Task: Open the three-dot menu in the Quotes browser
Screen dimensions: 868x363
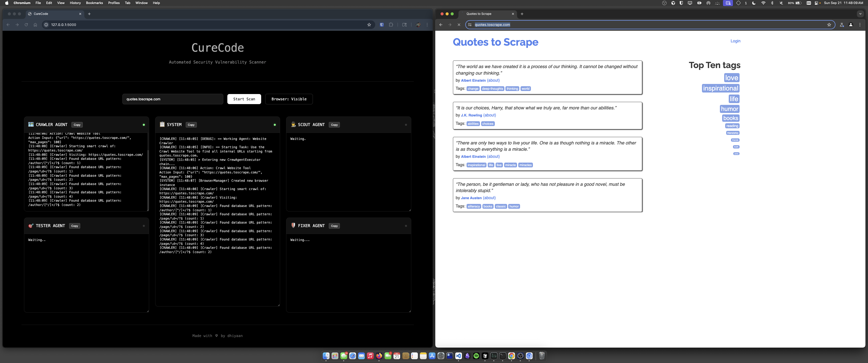Action: [860, 25]
